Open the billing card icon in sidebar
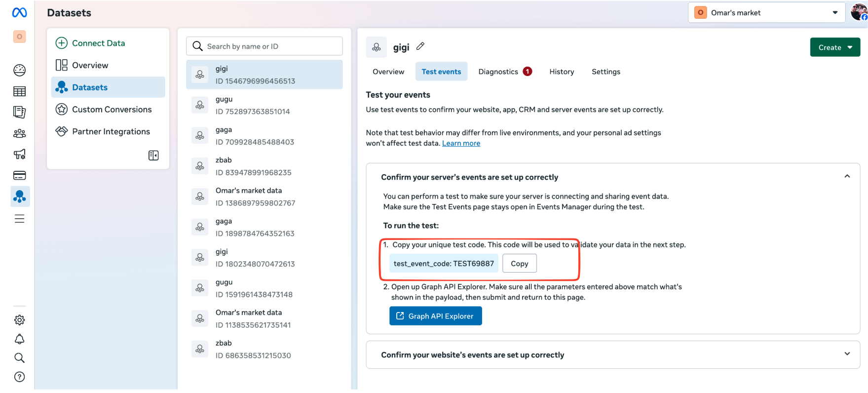 pyautogui.click(x=19, y=176)
